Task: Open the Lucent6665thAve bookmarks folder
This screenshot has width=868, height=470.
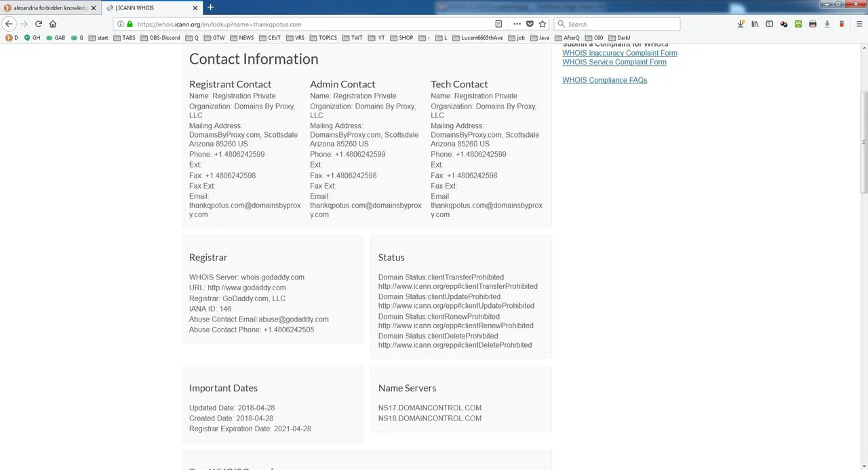Action: coord(478,38)
